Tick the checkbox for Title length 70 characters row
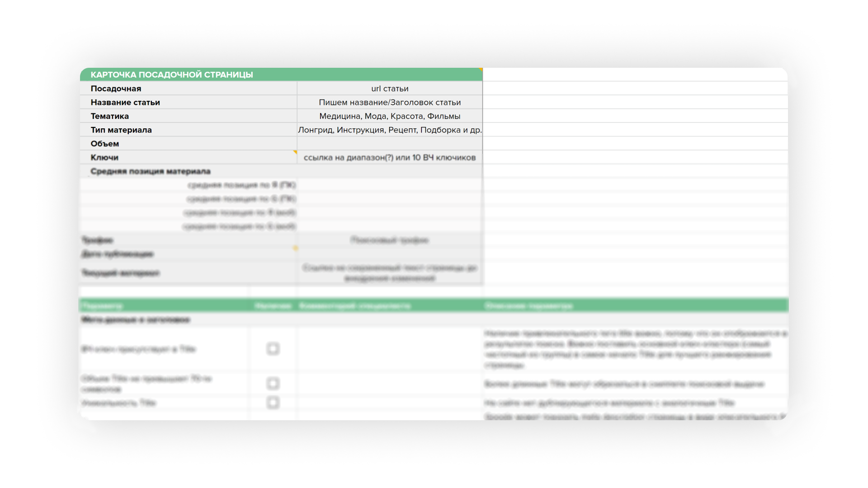 click(x=273, y=384)
